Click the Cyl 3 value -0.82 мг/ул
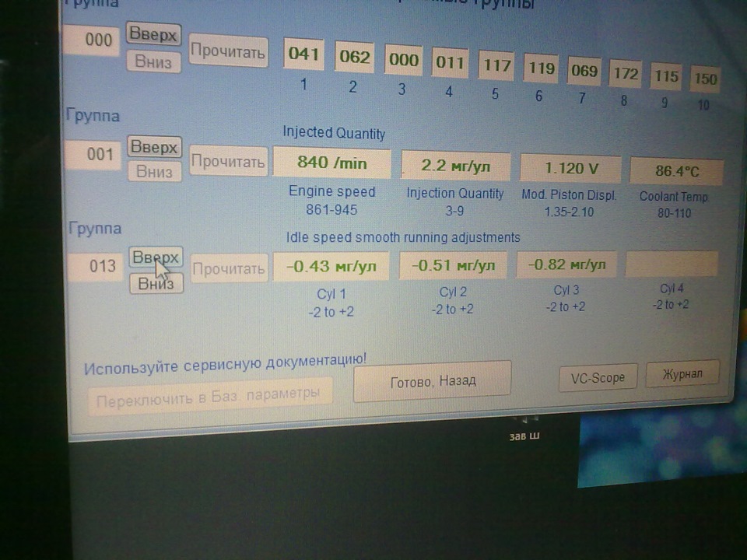 pos(566,264)
